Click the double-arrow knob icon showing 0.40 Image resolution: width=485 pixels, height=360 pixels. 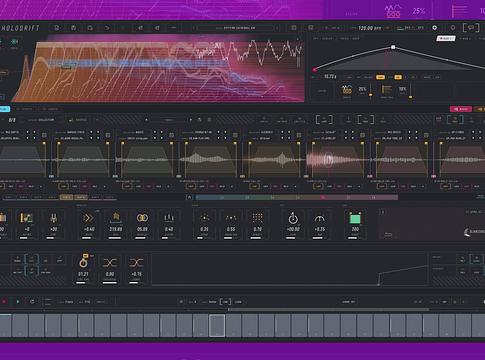coord(88,218)
